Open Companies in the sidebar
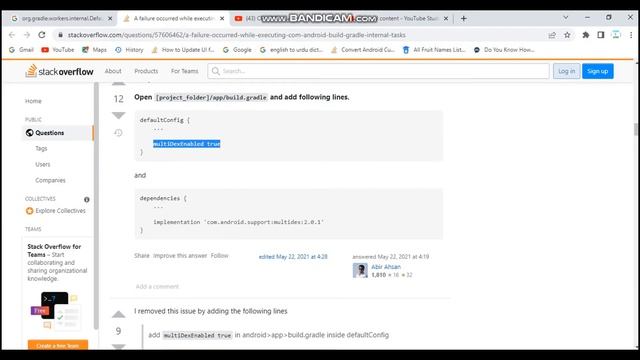This screenshot has height=360, width=640. point(50,180)
